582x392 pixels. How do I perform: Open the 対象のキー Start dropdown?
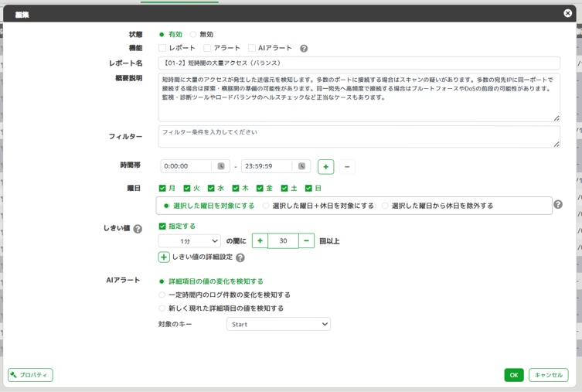click(278, 324)
